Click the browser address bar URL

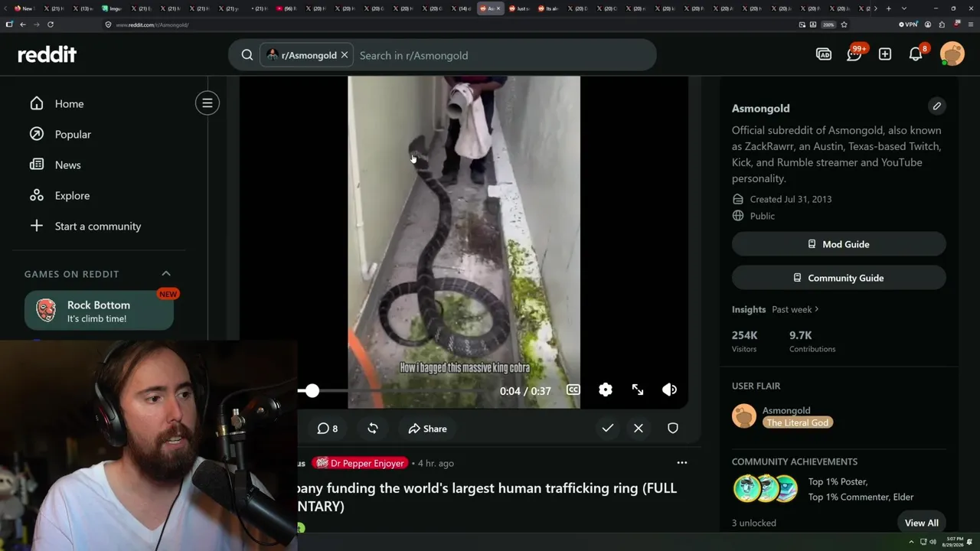coord(152,24)
